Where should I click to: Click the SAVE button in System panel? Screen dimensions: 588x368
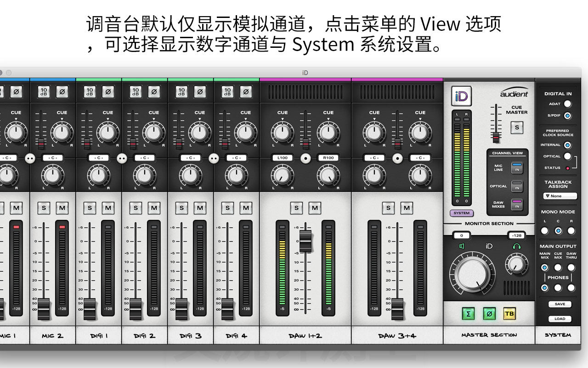pos(560,304)
